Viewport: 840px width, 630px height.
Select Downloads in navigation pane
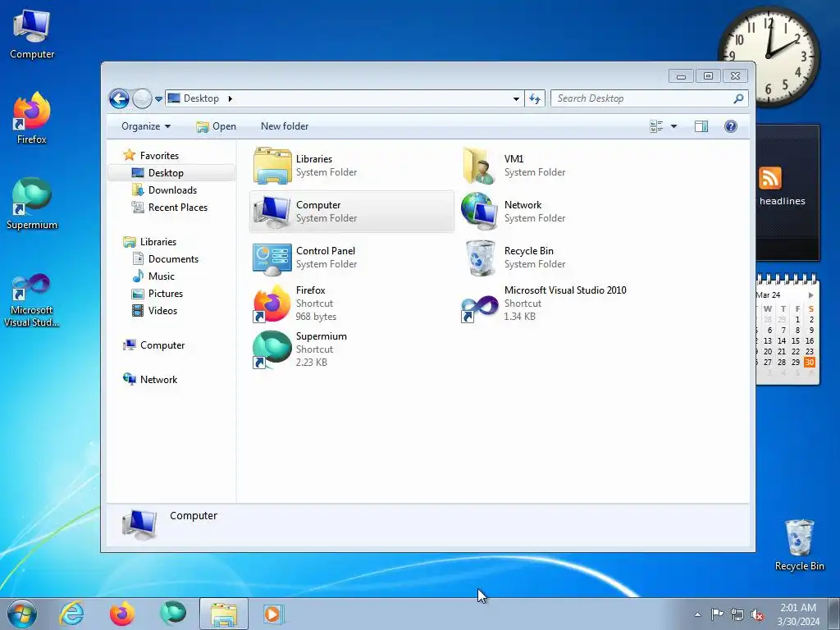(172, 190)
